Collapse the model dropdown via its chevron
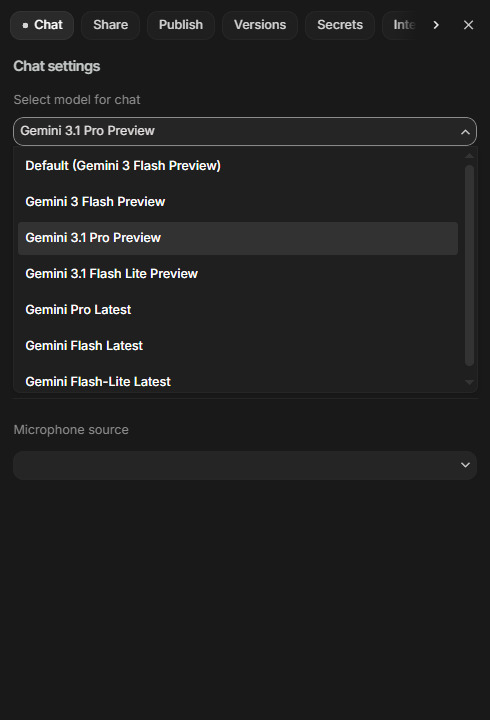 point(465,132)
